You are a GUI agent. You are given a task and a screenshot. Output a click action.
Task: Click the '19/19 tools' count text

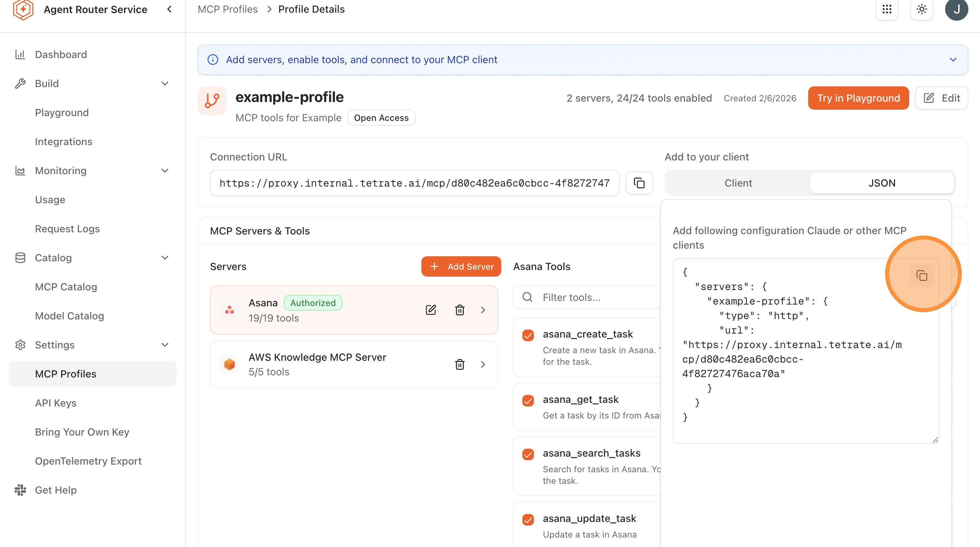pos(274,318)
